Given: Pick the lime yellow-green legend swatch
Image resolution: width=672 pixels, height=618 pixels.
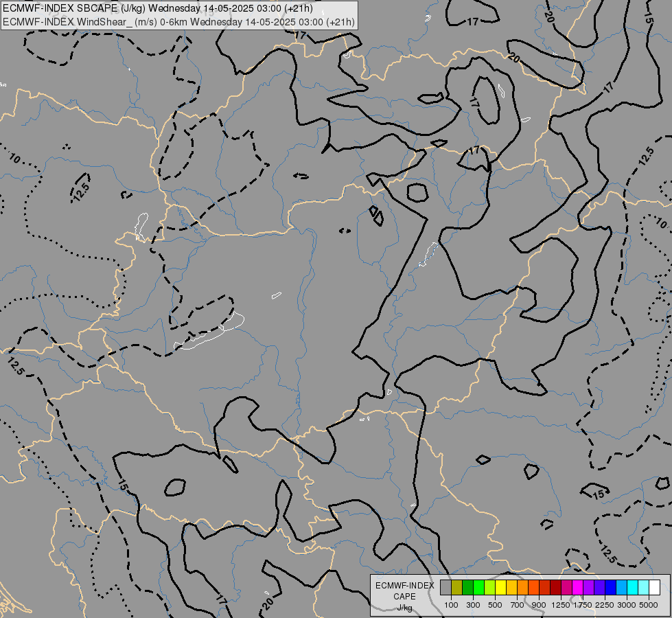Looking at the screenshot, I should click(x=490, y=587).
